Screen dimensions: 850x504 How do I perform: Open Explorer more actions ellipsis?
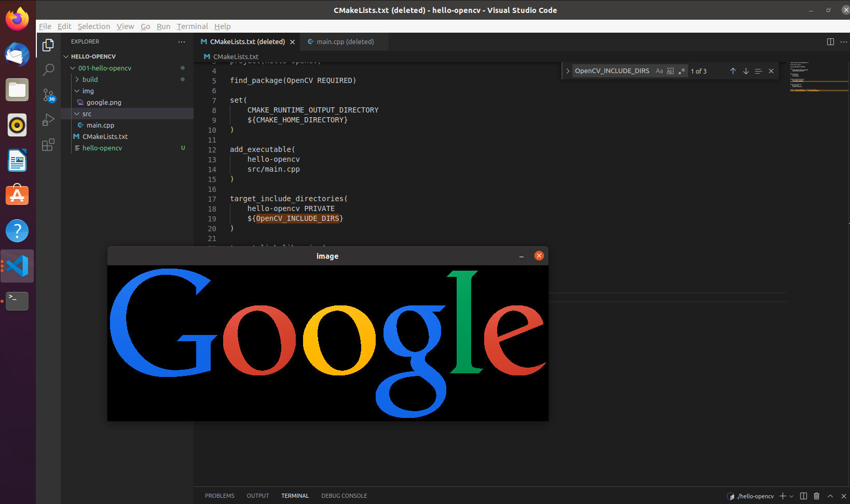pos(181,41)
